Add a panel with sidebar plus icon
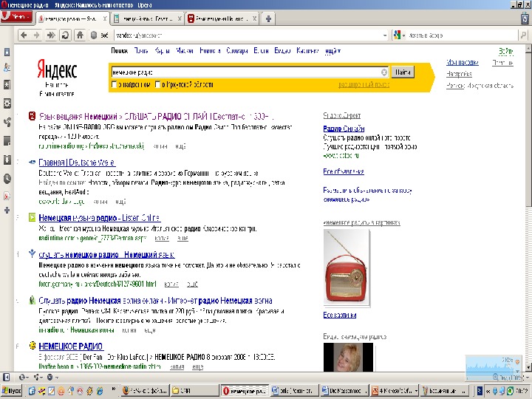Viewport: 532px width, 399px height. [x=7, y=211]
